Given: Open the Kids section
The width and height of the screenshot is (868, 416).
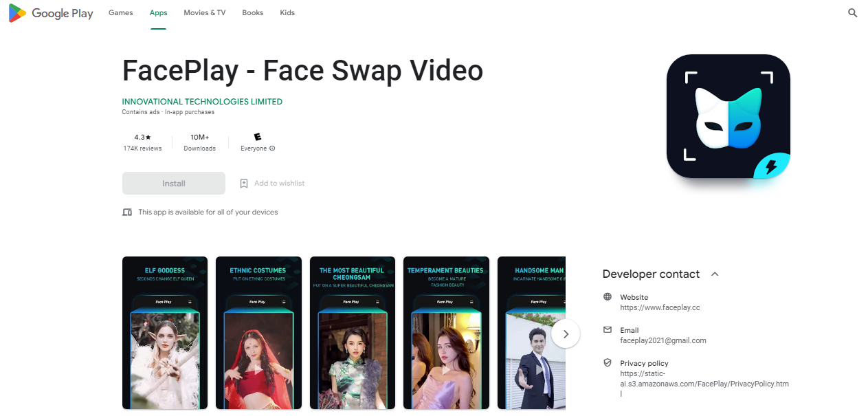Looking at the screenshot, I should (x=287, y=12).
